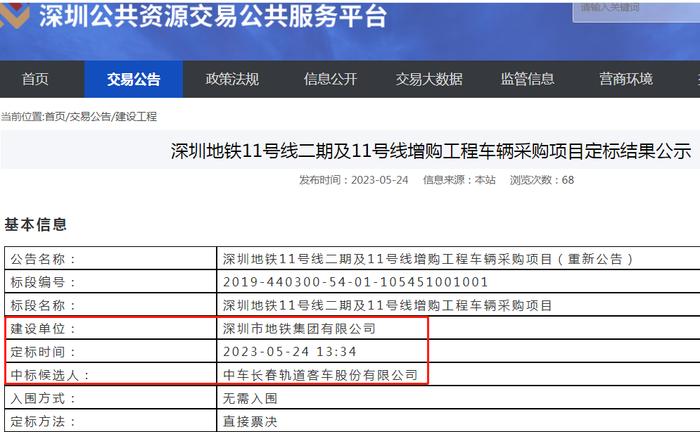Screen dimensions: 700x432
Task: Open the 政策法规 menu item
Action: coord(232,79)
